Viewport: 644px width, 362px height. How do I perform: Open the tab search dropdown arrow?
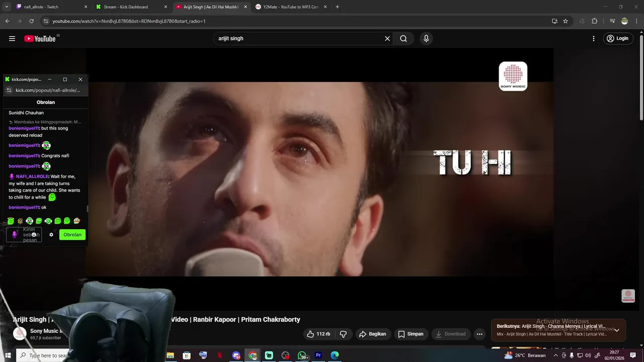tap(6, 7)
